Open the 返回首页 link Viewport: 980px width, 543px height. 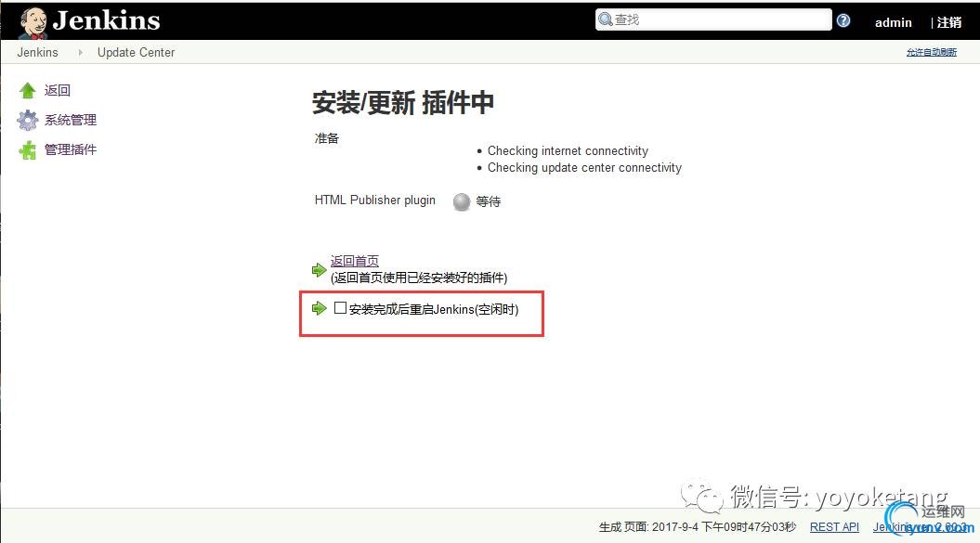click(354, 261)
